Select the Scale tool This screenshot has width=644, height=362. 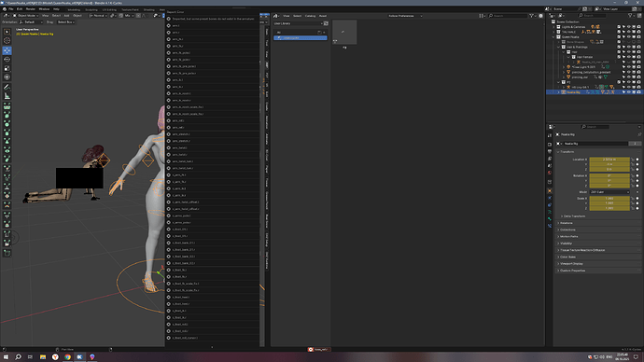(7, 68)
